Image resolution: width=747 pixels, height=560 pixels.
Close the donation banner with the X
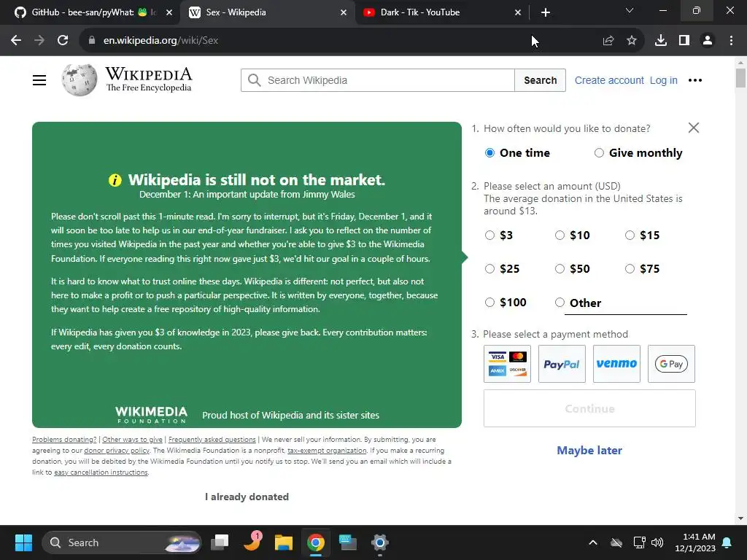[694, 128]
